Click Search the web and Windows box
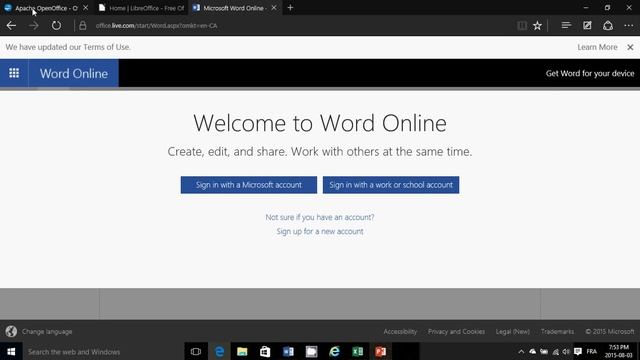 (103, 351)
